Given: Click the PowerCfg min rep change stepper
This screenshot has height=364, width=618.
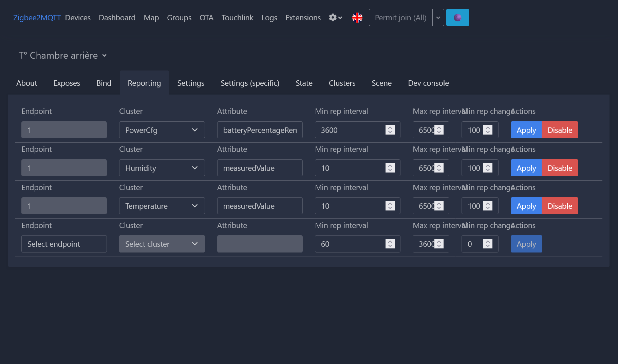Looking at the screenshot, I should pos(488,130).
